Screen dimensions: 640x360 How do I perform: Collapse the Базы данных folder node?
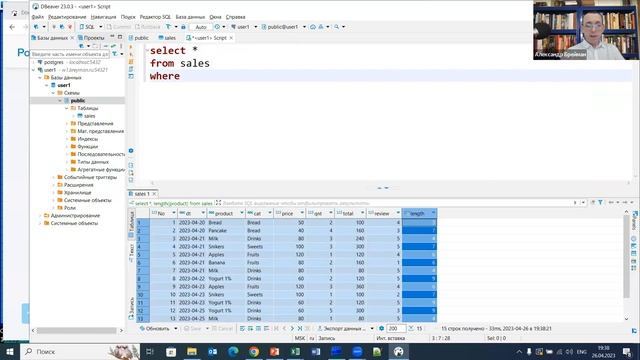[40, 78]
